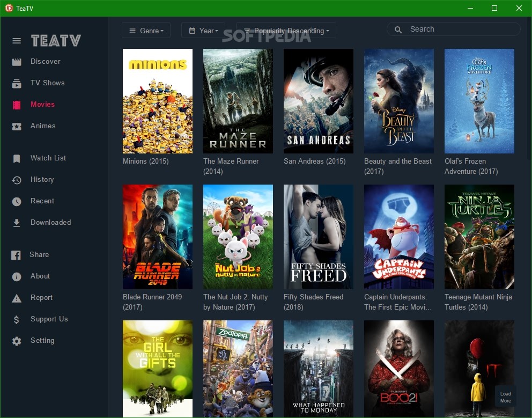
Task: Click the magnifier icon in search bar
Action: (398, 30)
